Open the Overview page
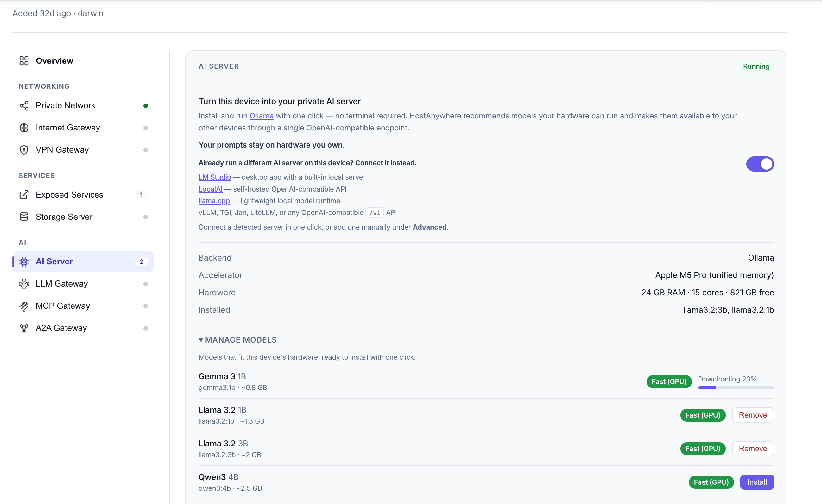The width and height of the screenshot is (822, 504). 83,61
